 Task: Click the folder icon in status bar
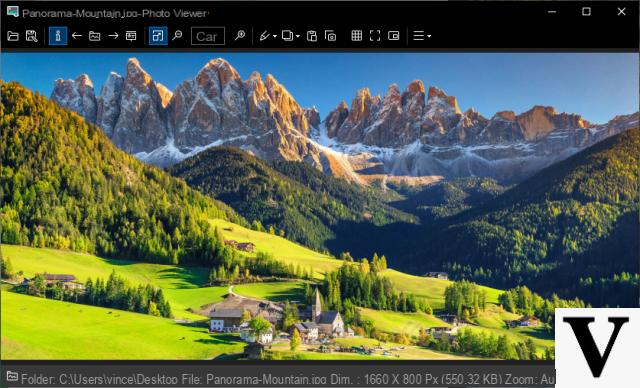[x=12, y=376]
